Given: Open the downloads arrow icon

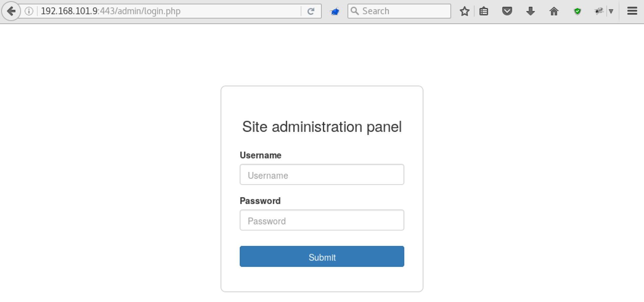Looking at the screenshot, I should [x=530, y=11].
